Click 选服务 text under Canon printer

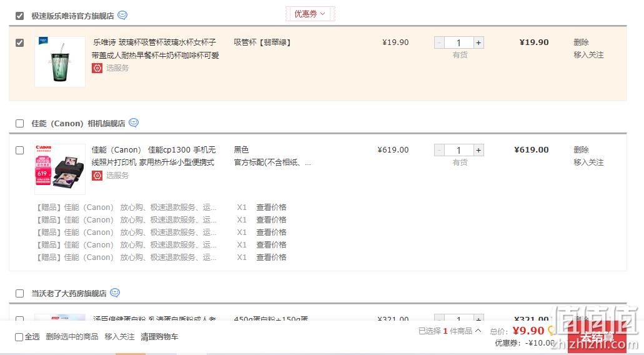coord(117,176)
